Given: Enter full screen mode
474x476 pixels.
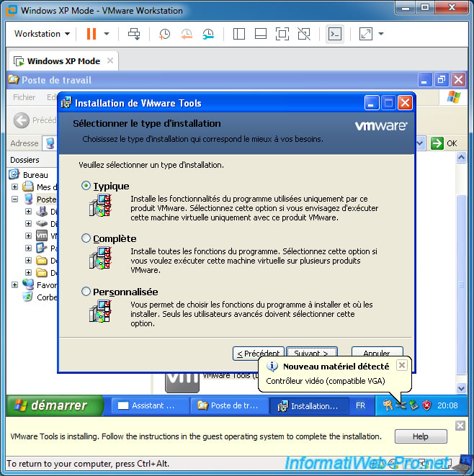Looking at the screenshot, I should tap(282, 34).
